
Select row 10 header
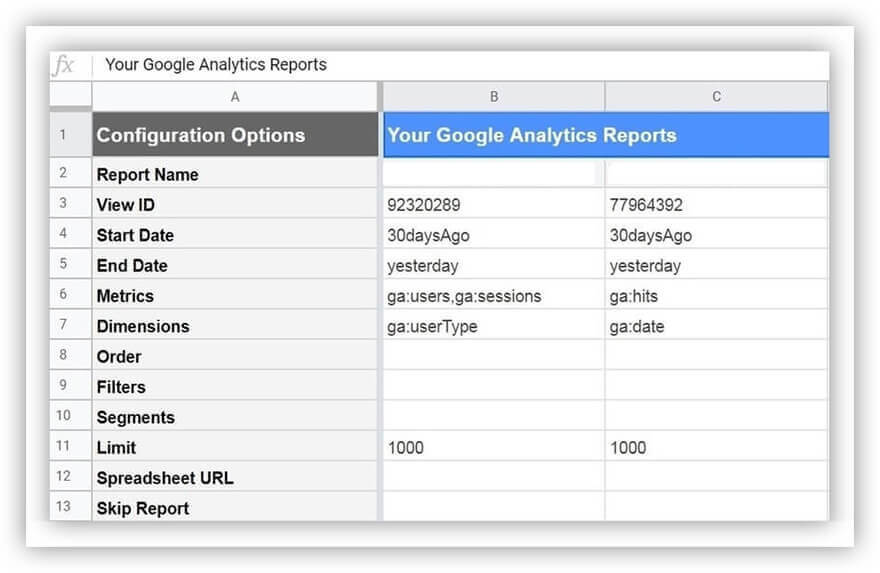click(x=71, y=415)
